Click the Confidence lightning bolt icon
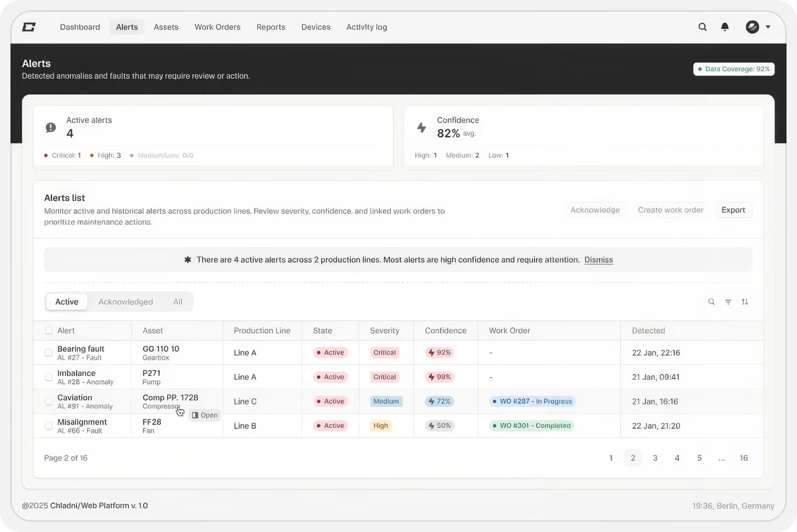The height and width of the screenshot is (532, 797). tap(422, 127)
